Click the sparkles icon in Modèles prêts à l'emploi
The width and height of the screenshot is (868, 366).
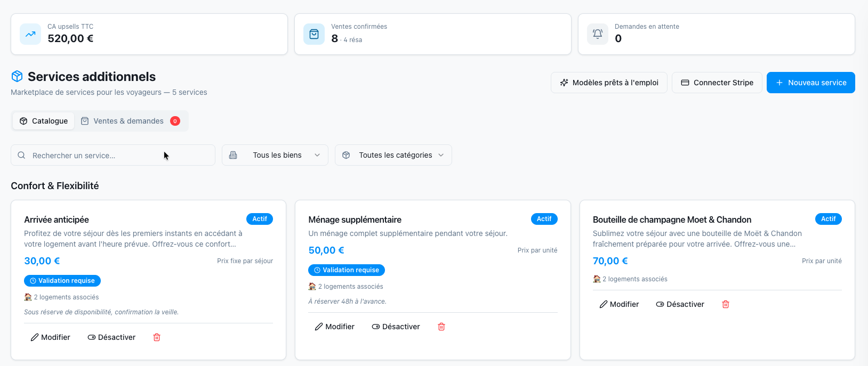coord(564,83)
